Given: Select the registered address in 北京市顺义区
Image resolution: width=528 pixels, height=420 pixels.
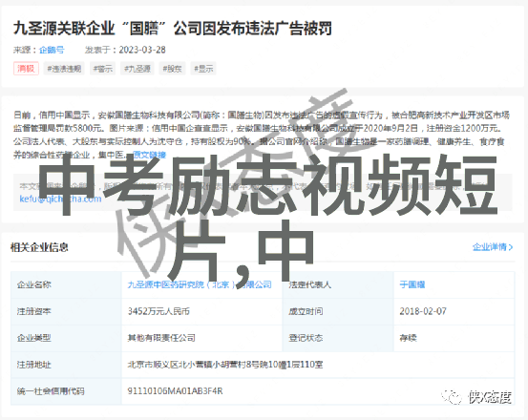Looking at the screenshot, I should (x=225, y=365).
